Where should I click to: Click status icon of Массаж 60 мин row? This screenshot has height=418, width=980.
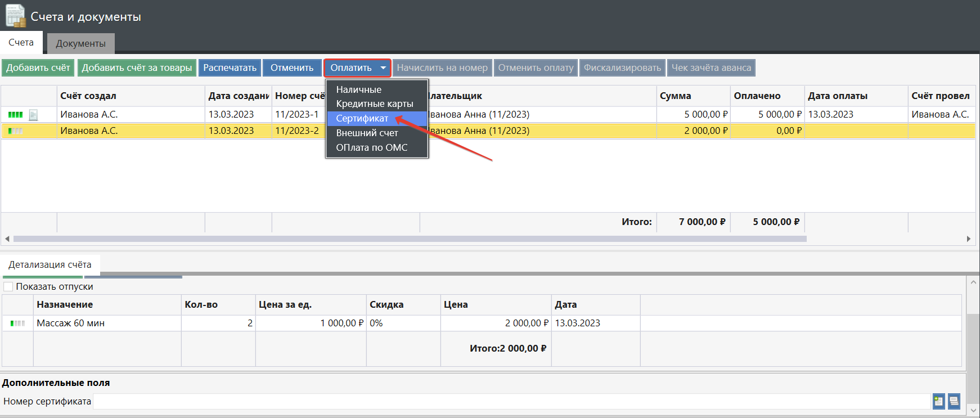18,323
